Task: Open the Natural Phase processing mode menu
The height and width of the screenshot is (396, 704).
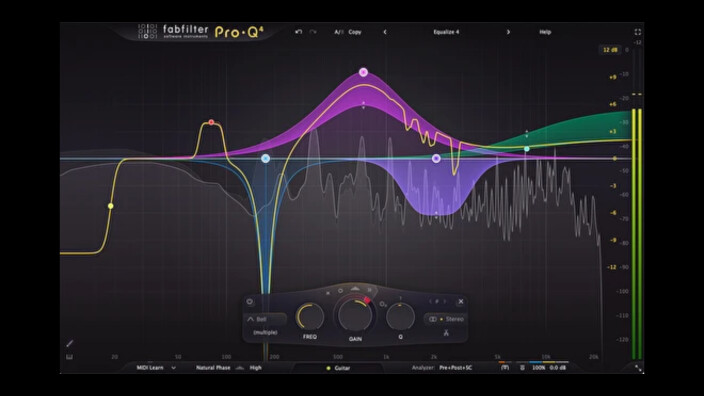Action: coord(213,368)
